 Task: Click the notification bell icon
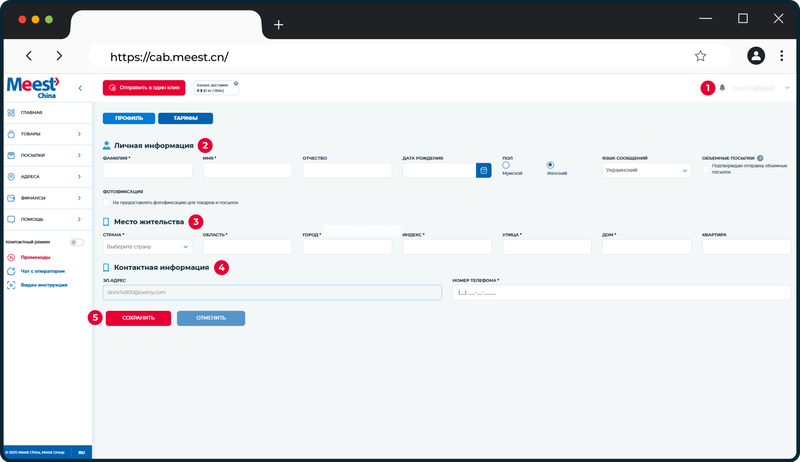click(722, 88)
